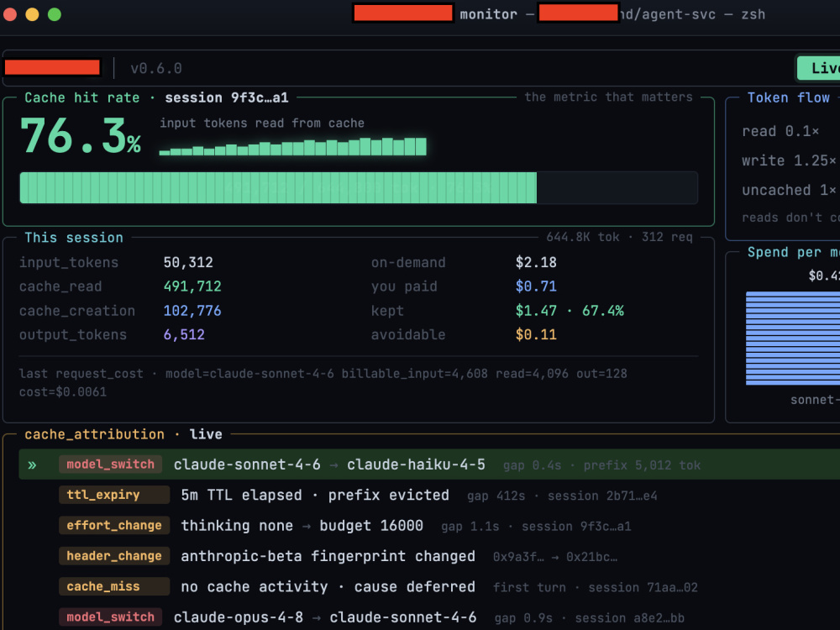Click the terminal window title text
Image resolution: width=840 pixels, height=630 pixels.
559,14
